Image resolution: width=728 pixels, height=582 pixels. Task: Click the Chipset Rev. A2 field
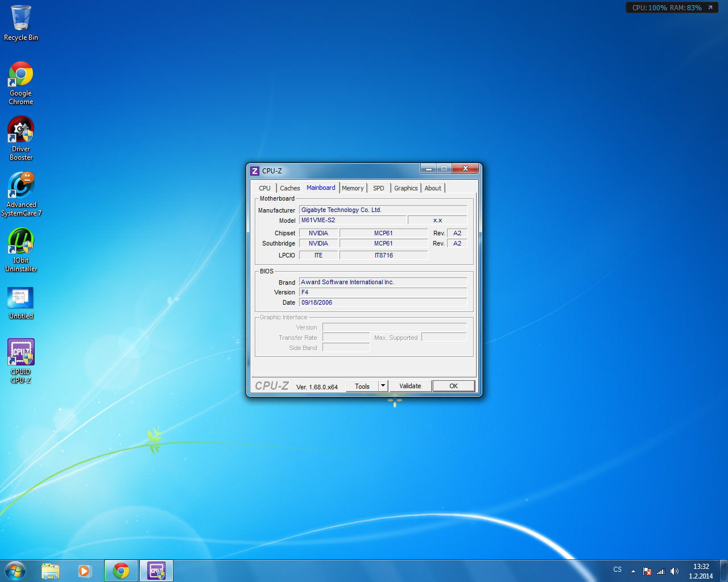tap(457, 233)
